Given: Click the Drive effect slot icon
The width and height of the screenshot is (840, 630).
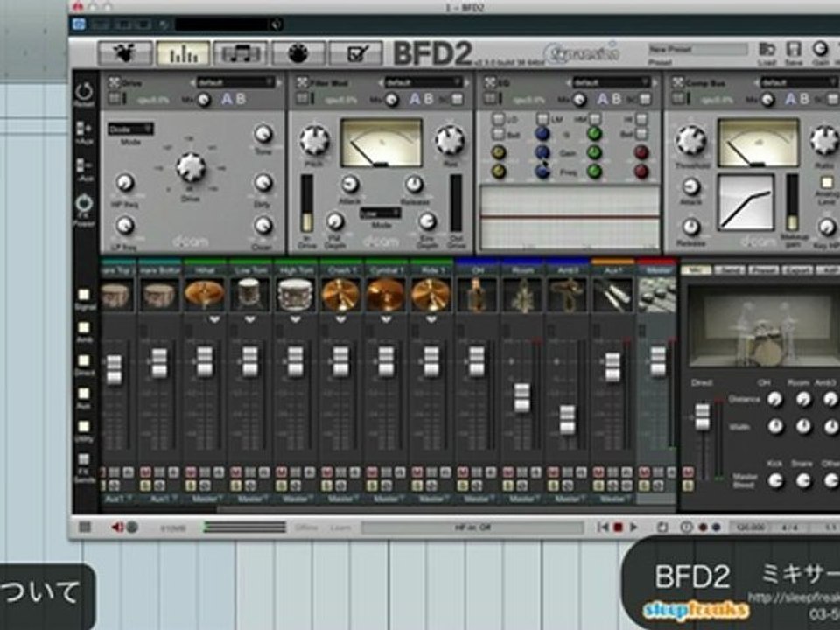Looking at the screenshot, I should point(114,82).
